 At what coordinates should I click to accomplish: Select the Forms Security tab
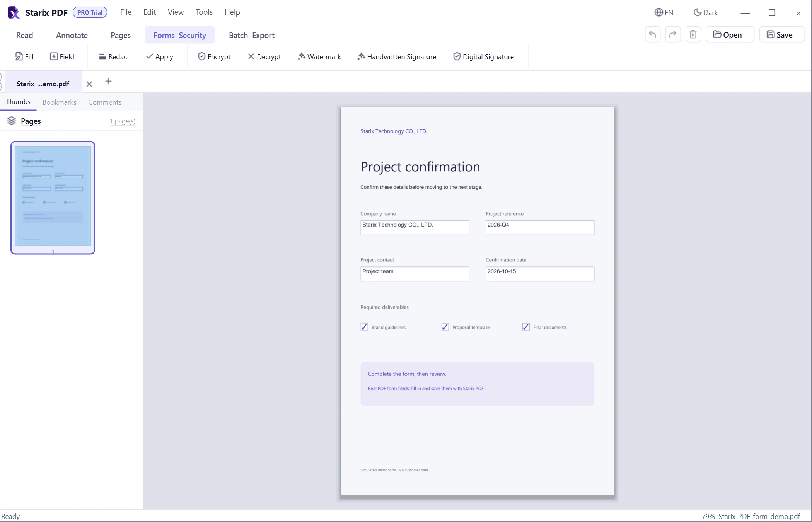180,35
